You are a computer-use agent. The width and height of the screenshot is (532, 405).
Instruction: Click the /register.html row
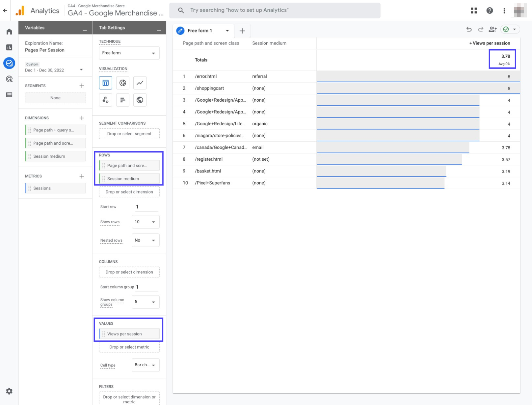(346, 159)
